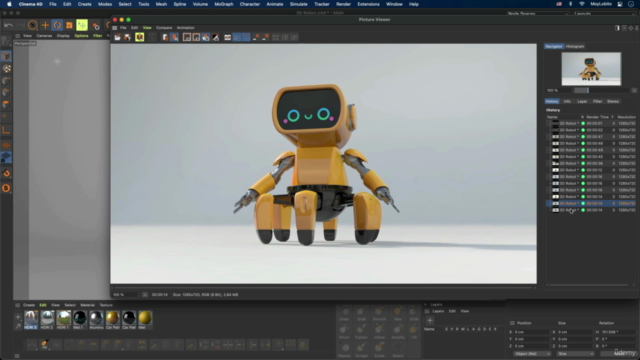
Task: Click the blue-highlighted zoom icon in Picture Viewer toolbar
Action: [175, 38]
